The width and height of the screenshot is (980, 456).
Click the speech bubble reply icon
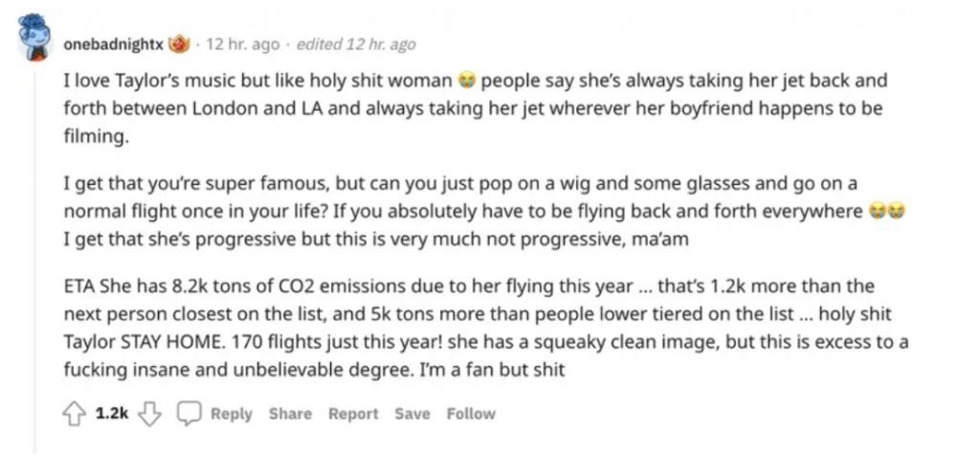(189, 414)
